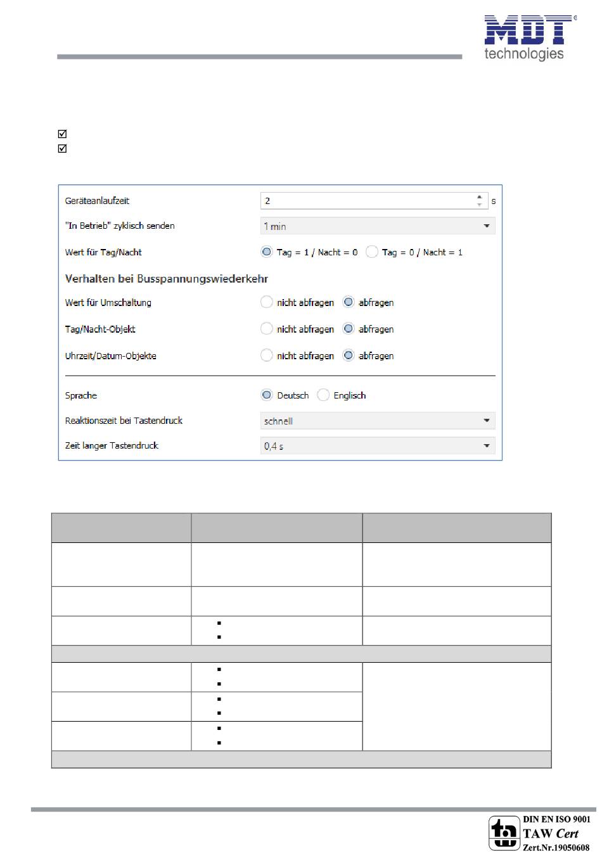The image size is (602, 868).
Task: Click the "Zert.Nr.19050608" text
Action: tap(556, 848)
